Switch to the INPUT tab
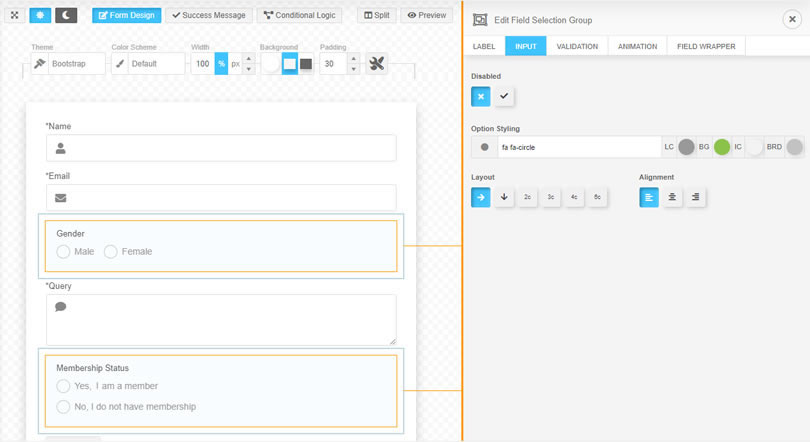The width and height of the screenshot is (810, 442). [x=525, y=46]
